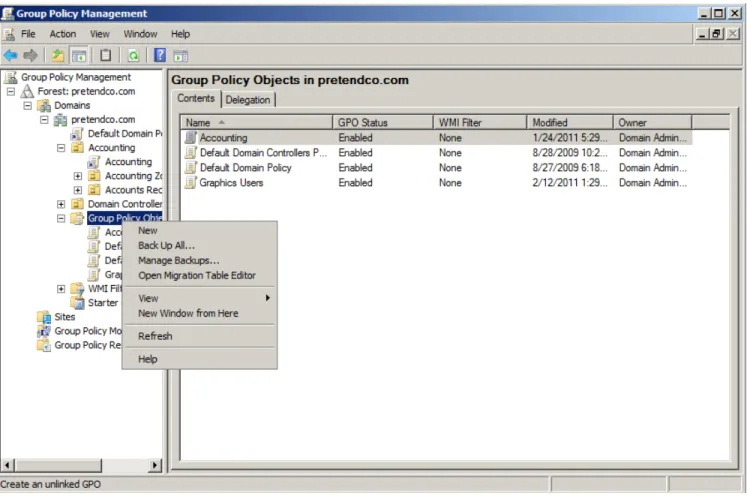The width and height of the screenshot is (747, 496).
Task: Choose Refresh in the context menu
Action: 200,336
